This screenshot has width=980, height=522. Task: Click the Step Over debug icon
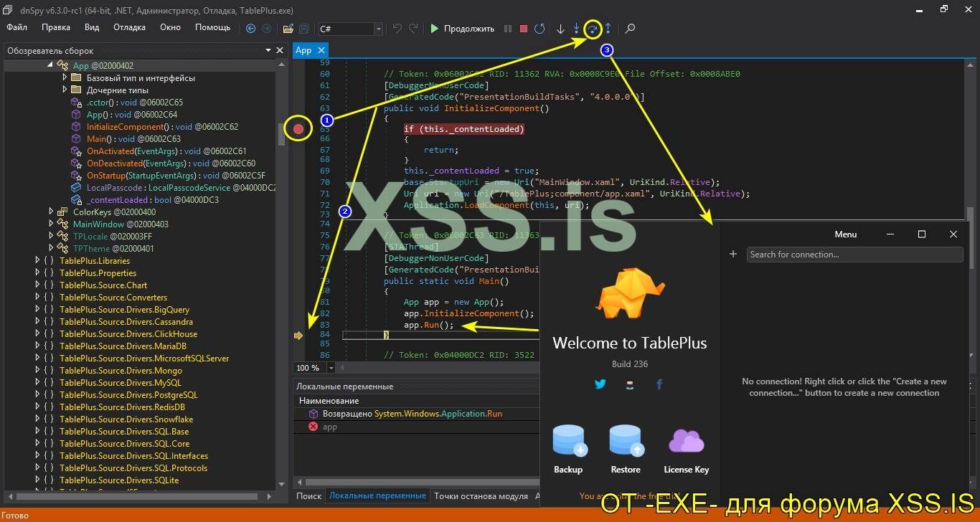click(593, 29)
